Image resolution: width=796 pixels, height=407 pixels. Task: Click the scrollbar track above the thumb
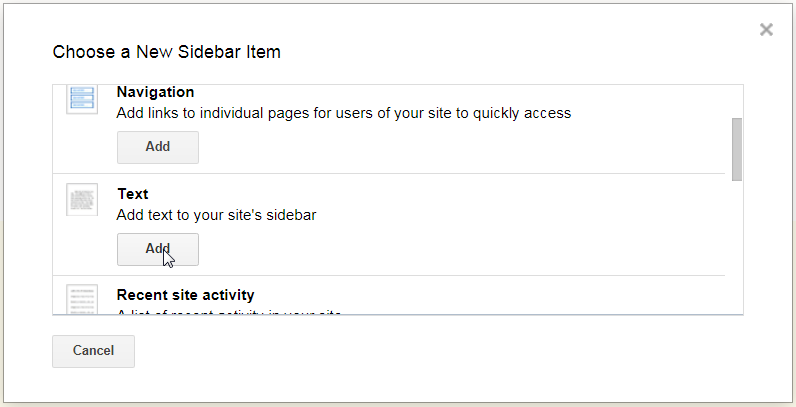[737, 101]
